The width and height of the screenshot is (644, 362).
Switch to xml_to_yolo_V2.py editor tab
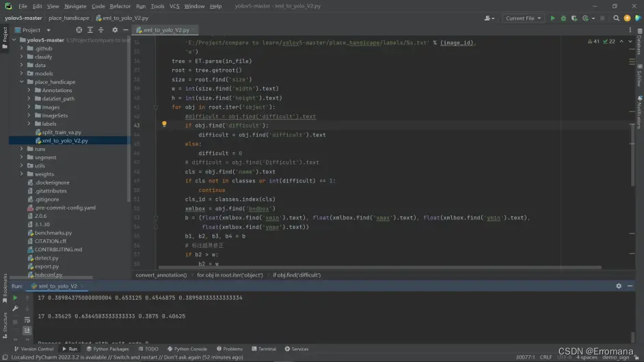166,30
